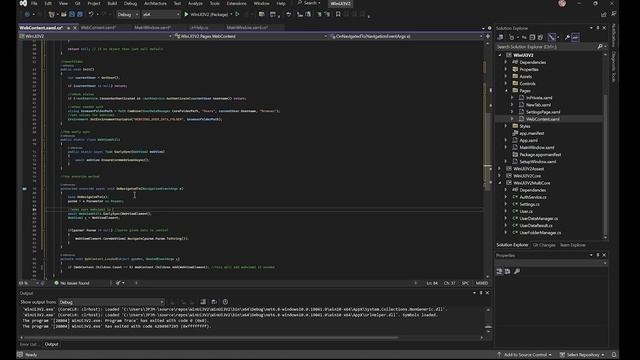This screenshot has height=360, width=640.
Task: Switch to the Git Changes tab
Action: 544,245
